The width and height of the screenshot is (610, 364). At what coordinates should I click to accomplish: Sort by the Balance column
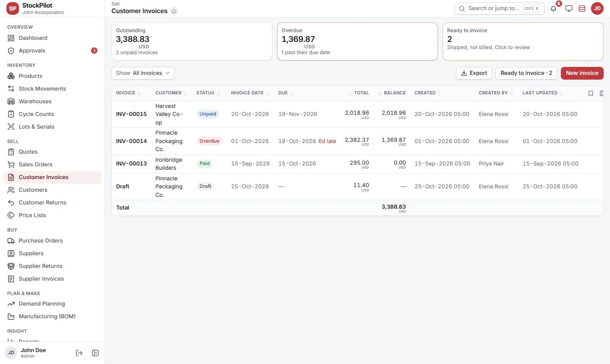(392, 93)
